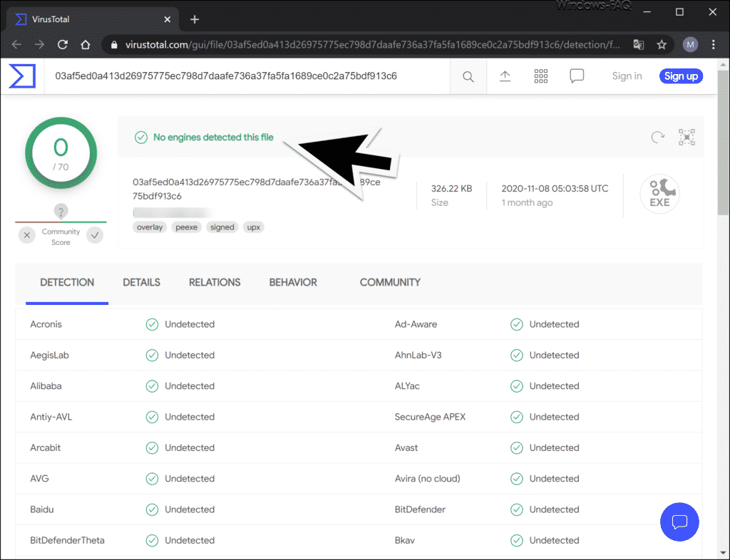Image resolution: width=730 pixels, height=560 pixels.
Task: Click the browser address bar URL
Action: pyautogui.click(x=372, y=45)
